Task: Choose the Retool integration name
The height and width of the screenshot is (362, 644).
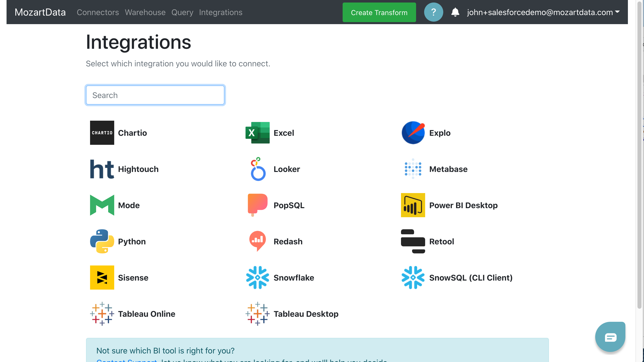Action: coord(441,241)
